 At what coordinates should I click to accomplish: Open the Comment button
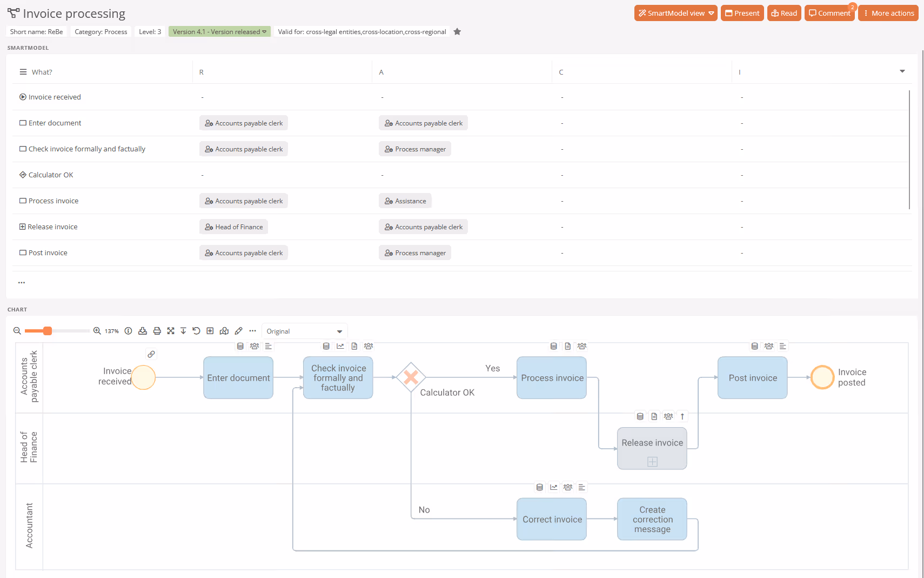coord(829,14)
